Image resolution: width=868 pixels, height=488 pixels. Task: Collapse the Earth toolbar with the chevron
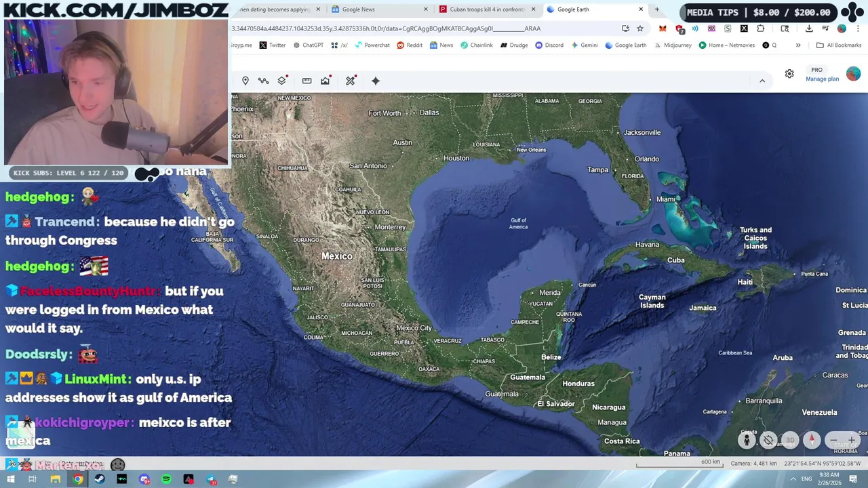pos(762,81)
